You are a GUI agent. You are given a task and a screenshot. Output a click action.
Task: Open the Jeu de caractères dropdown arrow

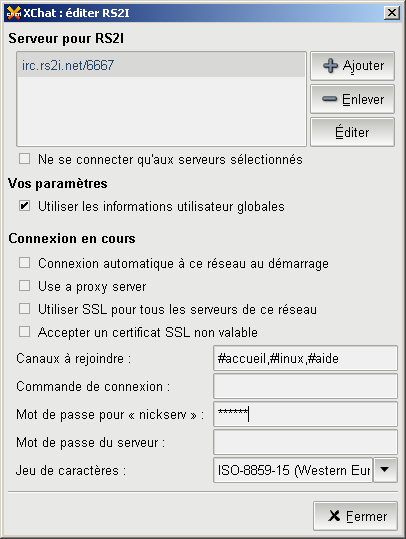(385, 470)
